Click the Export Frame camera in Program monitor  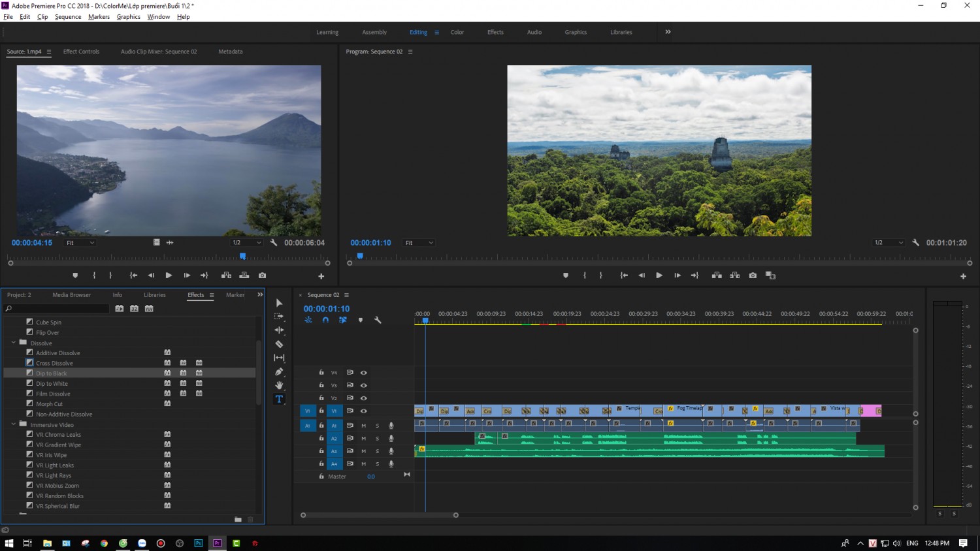tap(753, 275)
